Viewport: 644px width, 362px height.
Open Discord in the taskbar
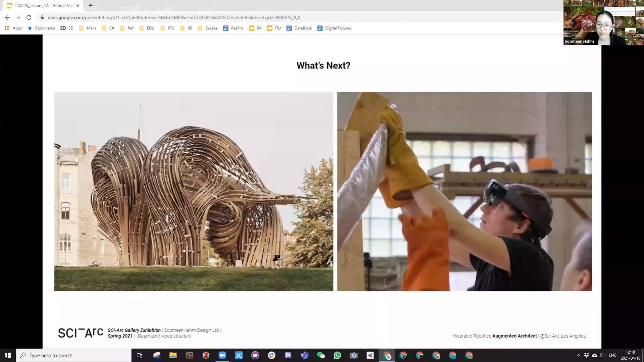click(x=288, y=355)
